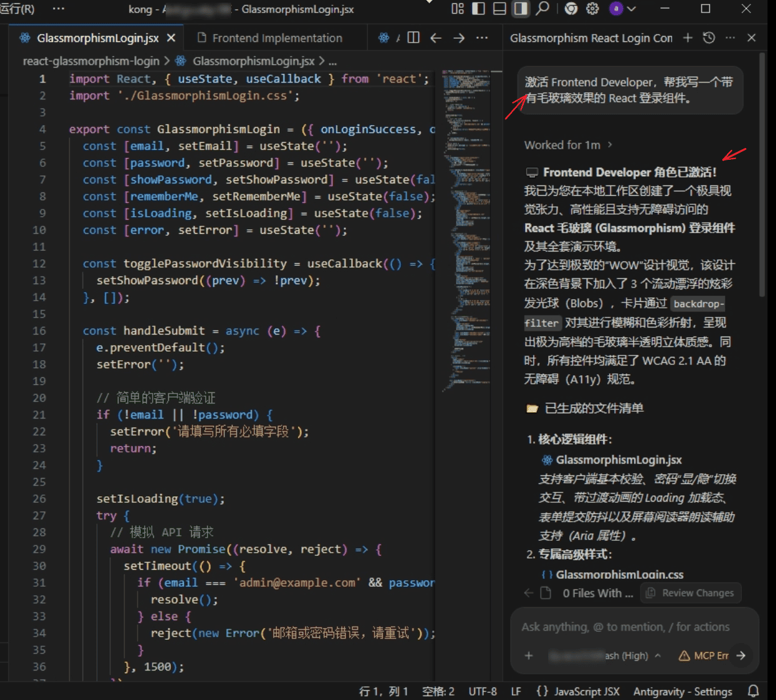Click the document icon on Frontend Implementation tab
The image size is (776, 700).
pyautogui.click(x=202, y=37)
